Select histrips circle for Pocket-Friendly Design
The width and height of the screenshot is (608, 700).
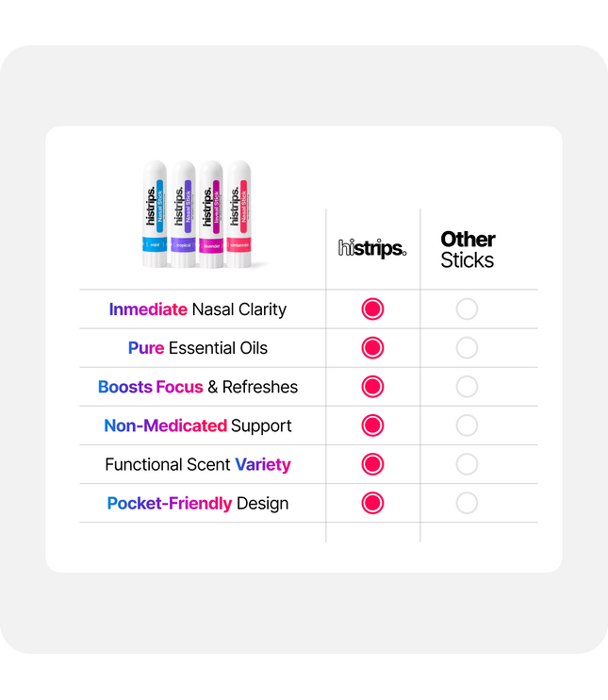tap(372, 503)
